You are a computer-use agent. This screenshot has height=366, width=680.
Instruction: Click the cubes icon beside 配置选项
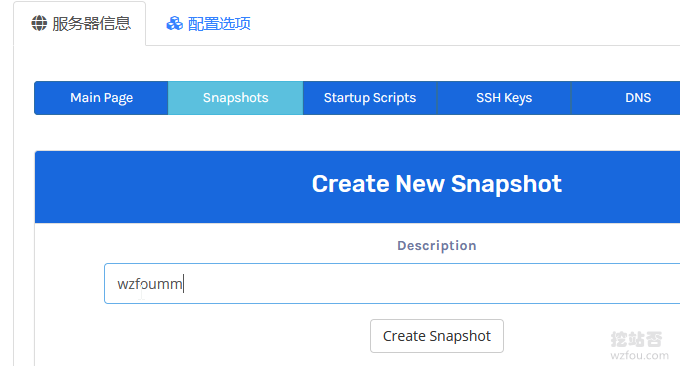click(x=174, y=23)
